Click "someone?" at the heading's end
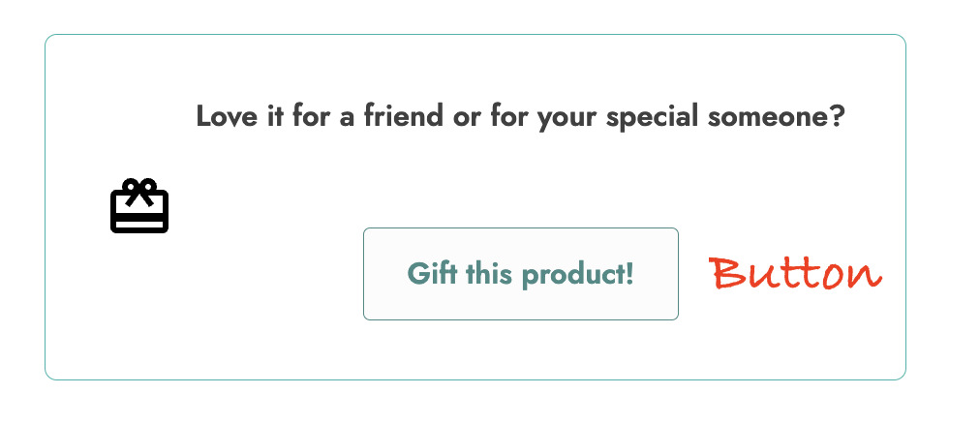The height and width of the screenshot is (424, 980). click(x=777, y=117)
